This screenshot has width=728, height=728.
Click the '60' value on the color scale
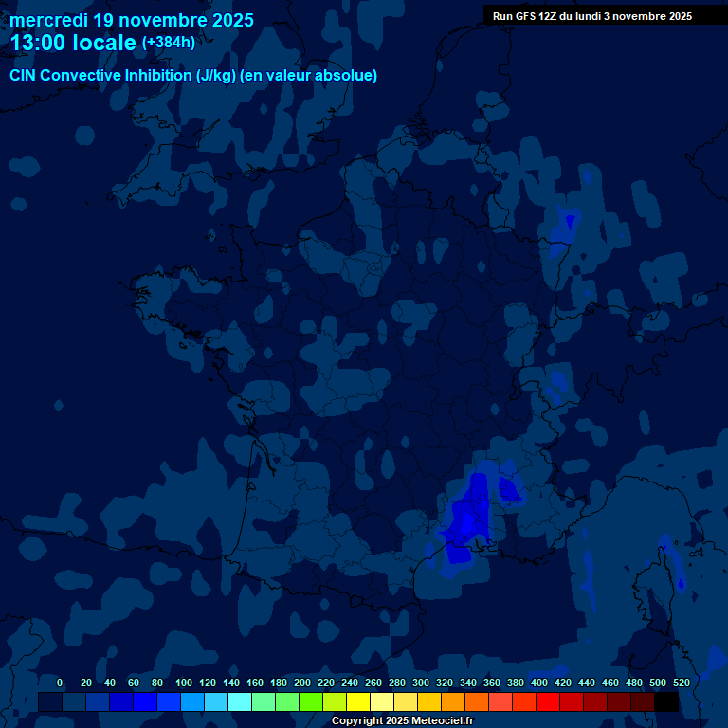point(134,682)
